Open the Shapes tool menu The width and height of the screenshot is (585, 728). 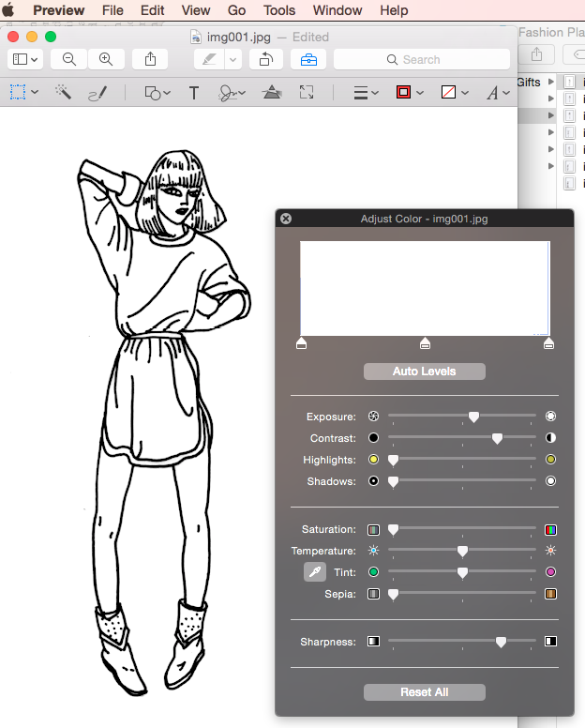[157, 93]
